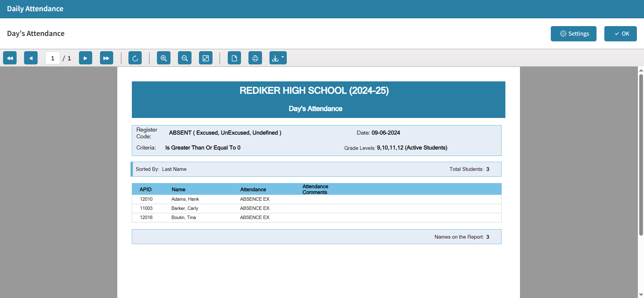644x298 pixels.
Task: Click ABSENCE EX in Boutin row
Action: (255, 217)
